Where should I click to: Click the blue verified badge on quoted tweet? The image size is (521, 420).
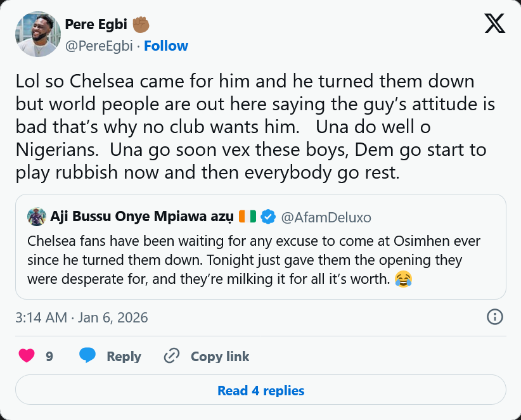(268, 217)
